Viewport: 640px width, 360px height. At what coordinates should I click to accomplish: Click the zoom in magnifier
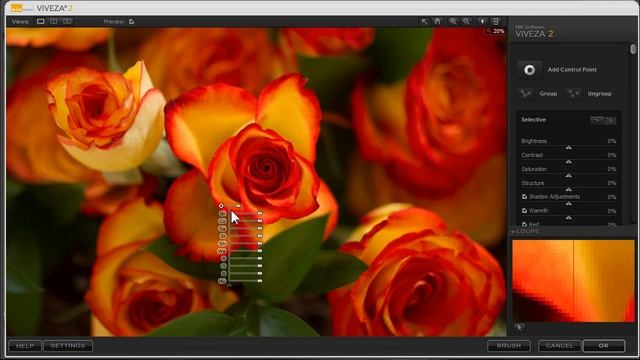(453, 21)
